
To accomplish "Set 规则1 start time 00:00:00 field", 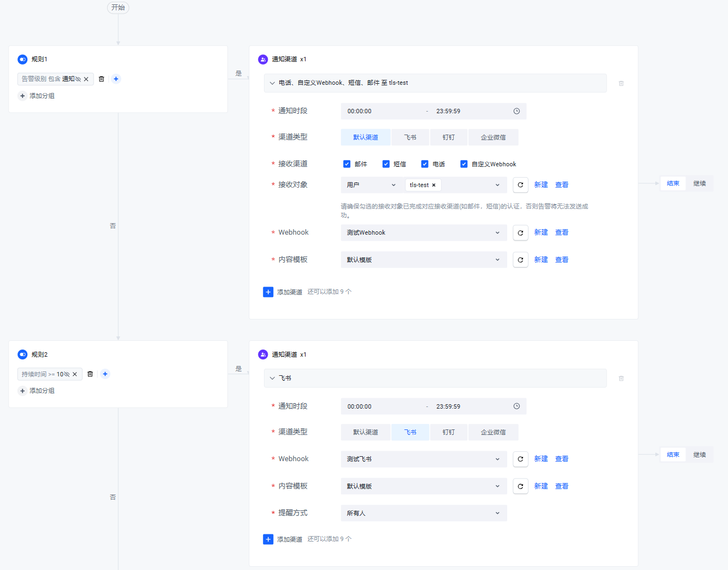I will [x=383, y=111].
